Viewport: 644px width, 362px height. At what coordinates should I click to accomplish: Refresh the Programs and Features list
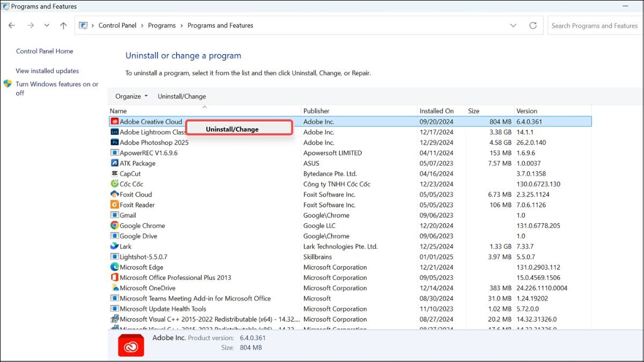click(533, 26)
